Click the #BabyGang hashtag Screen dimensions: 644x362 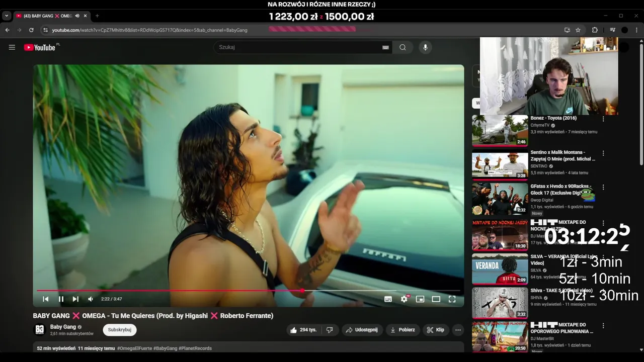tap(166, 348)
